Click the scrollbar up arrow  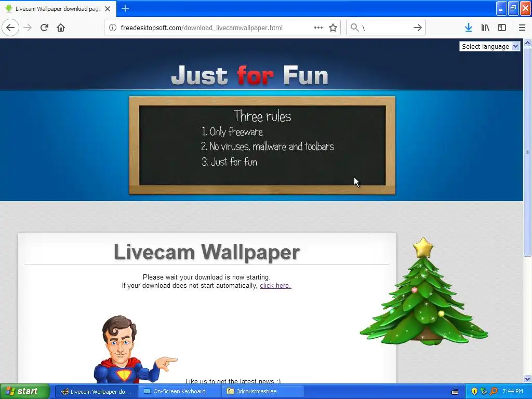tap(527, 43)
